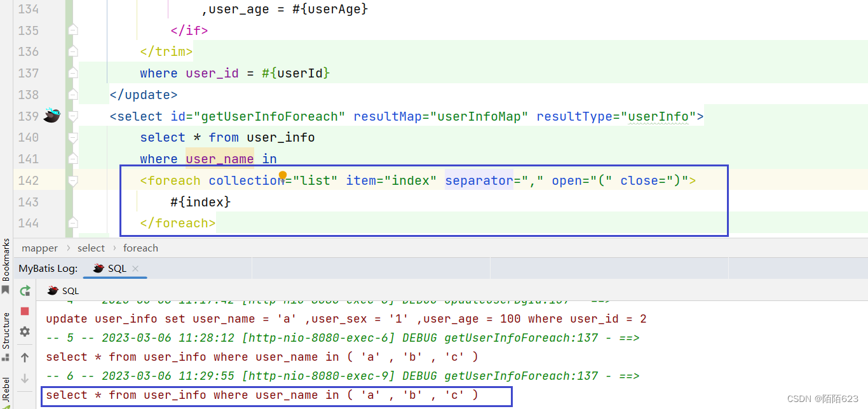Collapse the update tag at line 138

(x=72, y=95)
